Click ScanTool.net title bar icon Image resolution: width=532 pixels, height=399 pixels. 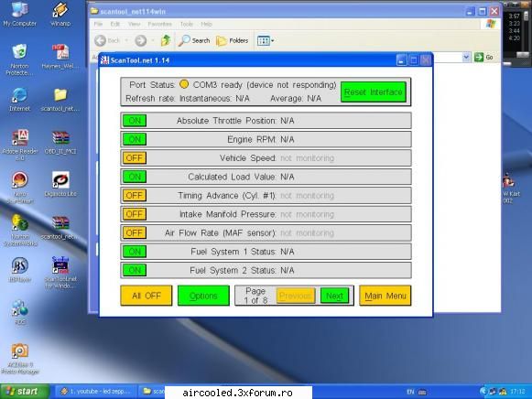104,60
